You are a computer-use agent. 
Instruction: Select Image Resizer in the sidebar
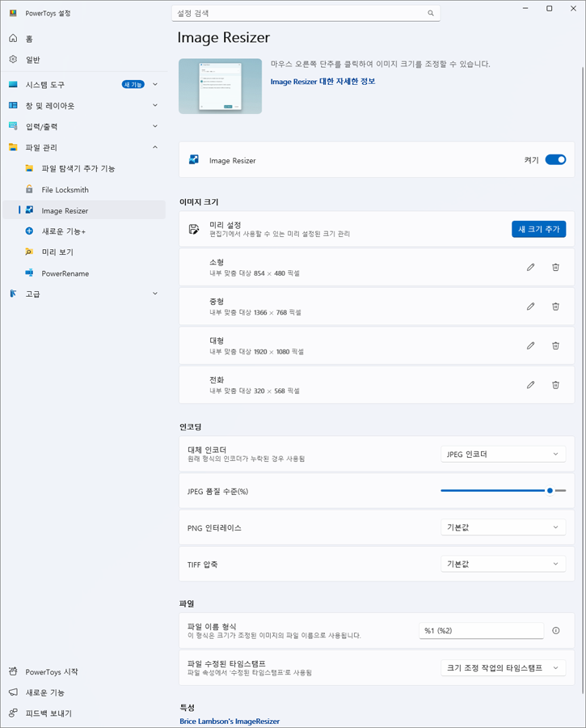tap(84, 210)
